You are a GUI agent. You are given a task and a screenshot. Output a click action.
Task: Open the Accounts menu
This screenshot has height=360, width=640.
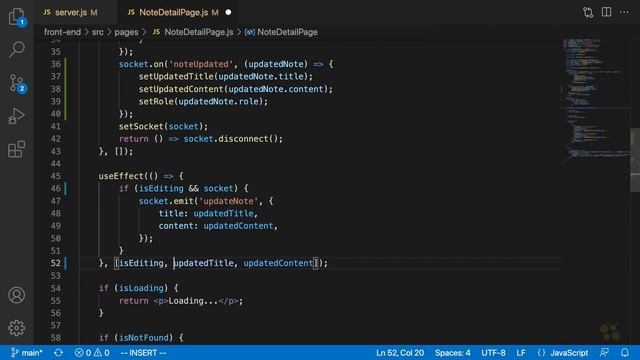[16, 295]
